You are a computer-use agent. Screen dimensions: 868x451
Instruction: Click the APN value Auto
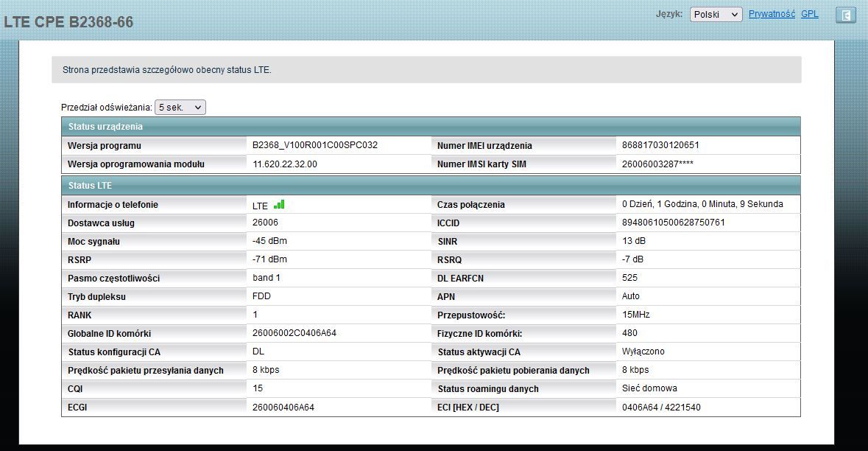pyautogui.click(x=630, y=296)
